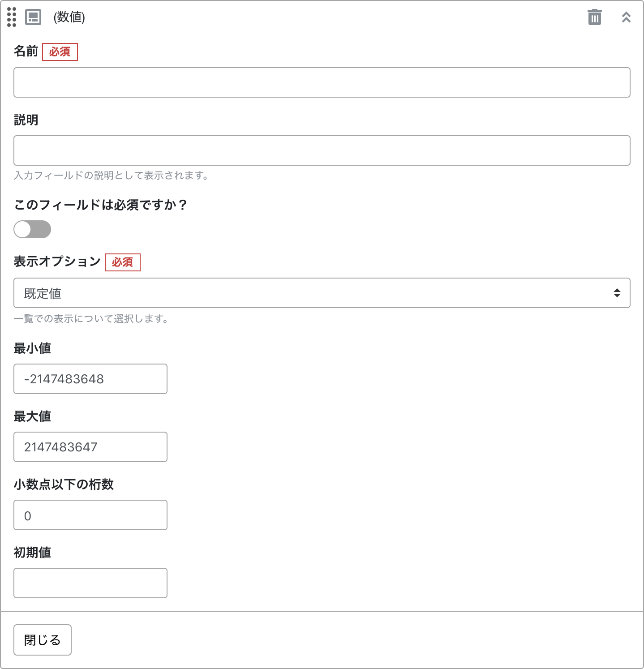Click the 初期値 input field
Image resolution: width=644 pixels, height=669 pixels.
point(90,583)
